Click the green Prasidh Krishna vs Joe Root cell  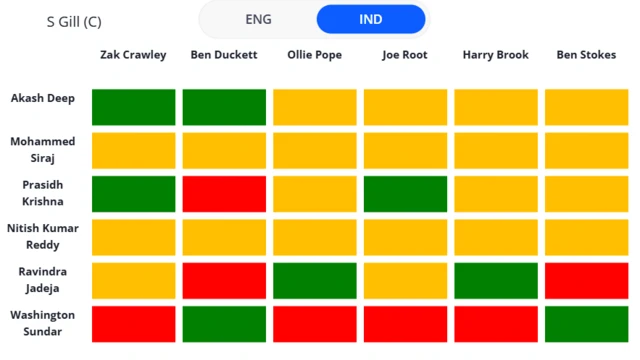pos(405,194)
